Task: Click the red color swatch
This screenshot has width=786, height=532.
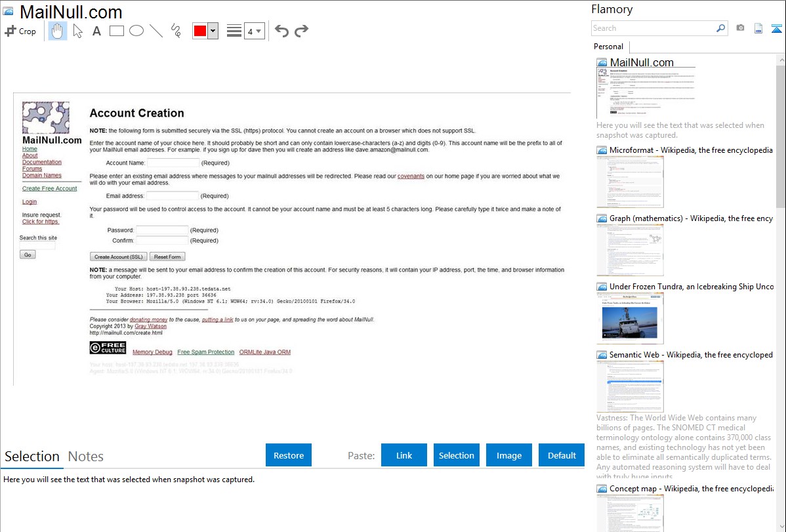Action: click(200, 31)
